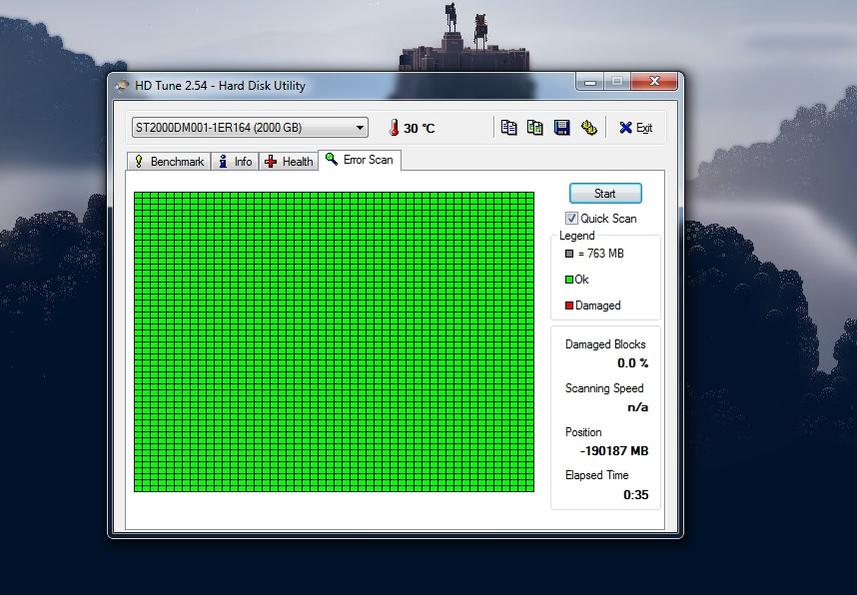Viewport: 857px width, 595px height.
Task: Open the options wrench icon
Action: click(x=589, y=128)
